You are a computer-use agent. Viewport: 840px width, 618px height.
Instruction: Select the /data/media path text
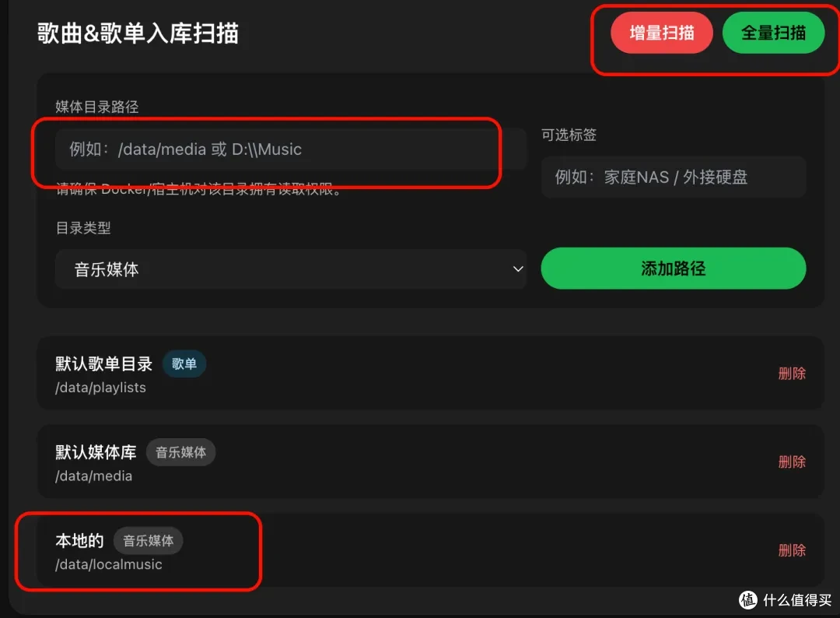pos(94,476)
